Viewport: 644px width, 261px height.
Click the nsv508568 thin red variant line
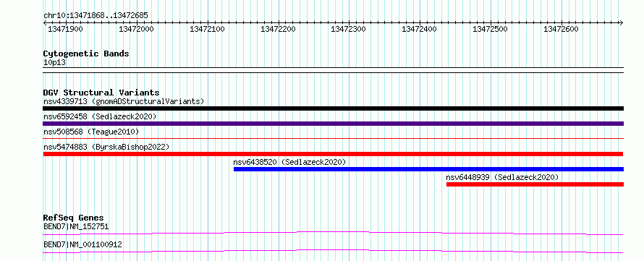[333, 139]
